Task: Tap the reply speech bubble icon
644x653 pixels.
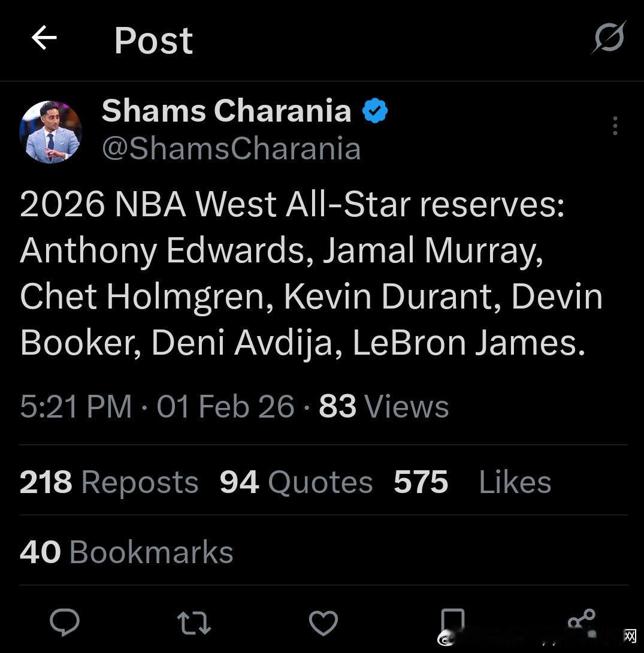Action: click(64, 622)
